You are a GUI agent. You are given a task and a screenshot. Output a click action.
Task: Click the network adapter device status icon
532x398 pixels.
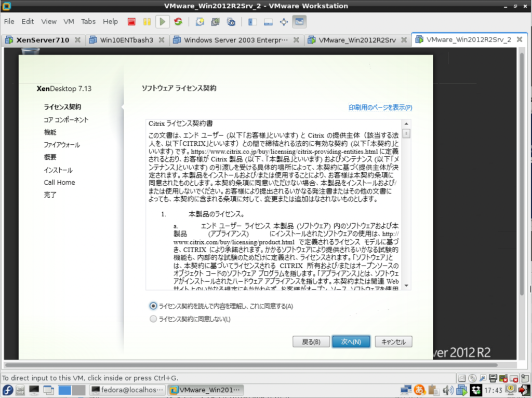(483, 378)
